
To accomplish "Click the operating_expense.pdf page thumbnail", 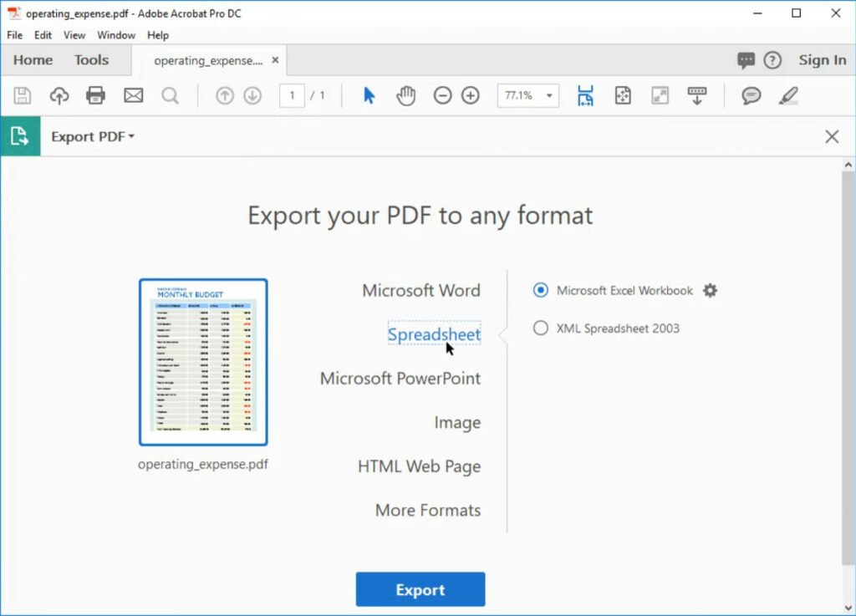I will (203, 361).
